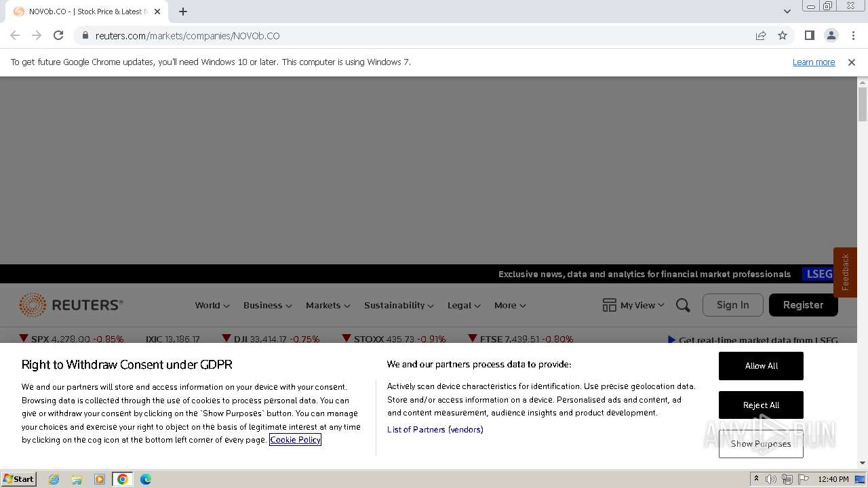The width and height of the screenshot is (868, 488).
Task: Click the taskbar clock 12:40 PM
Action: (x=833, y=479)
